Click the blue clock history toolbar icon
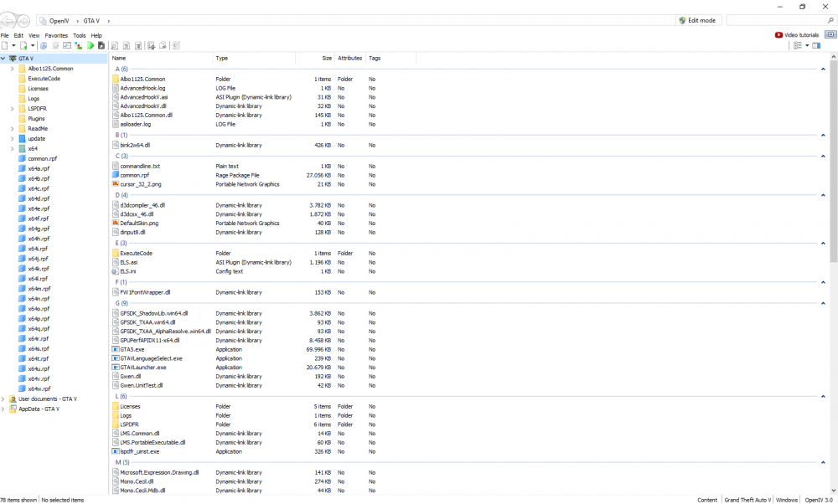 coord(44,45)
